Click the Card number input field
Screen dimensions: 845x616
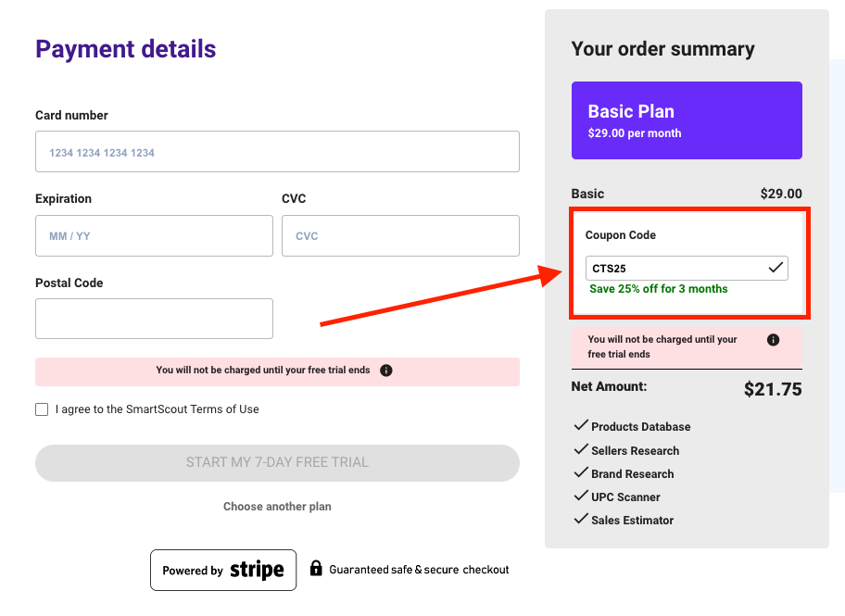(x=277, y=152)
